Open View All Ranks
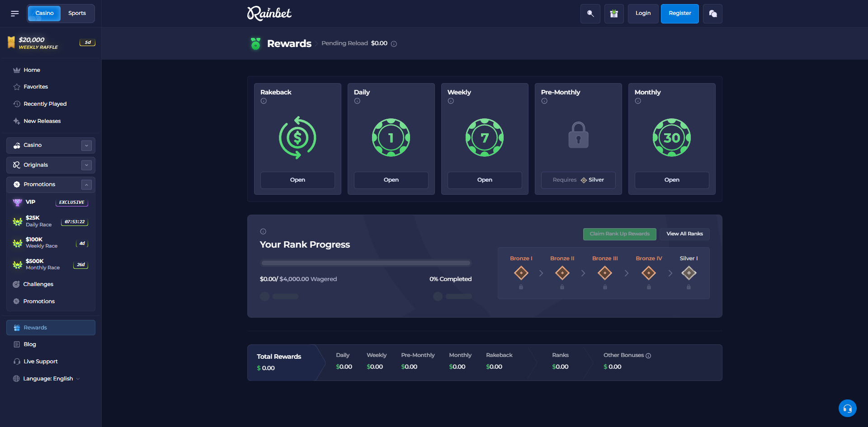 (684, 234)
